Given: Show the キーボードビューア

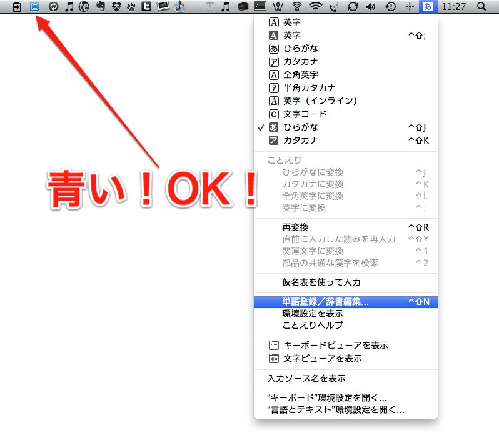Looking at the screenshot, I should pyautogui.click(x=336, y=345).
